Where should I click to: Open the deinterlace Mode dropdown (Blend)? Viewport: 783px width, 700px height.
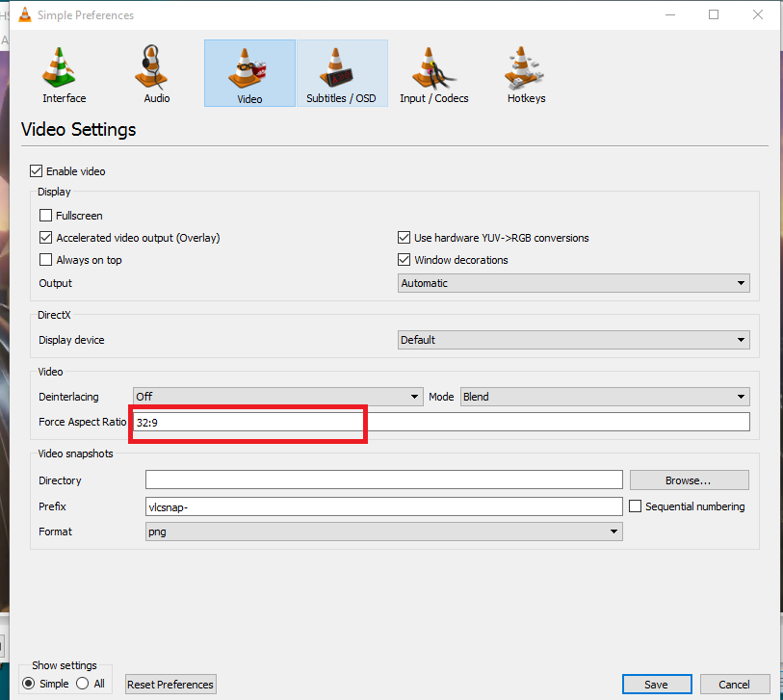[605, 397]
